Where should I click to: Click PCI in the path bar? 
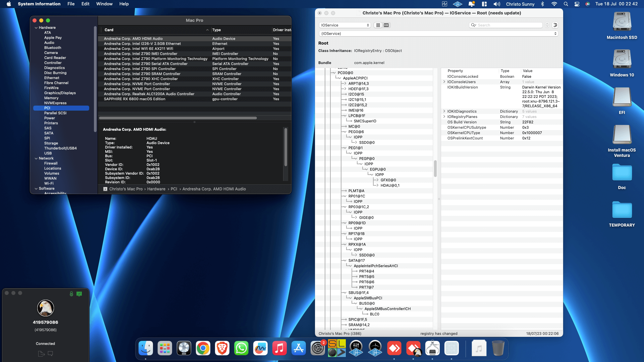tap(174, 189)
